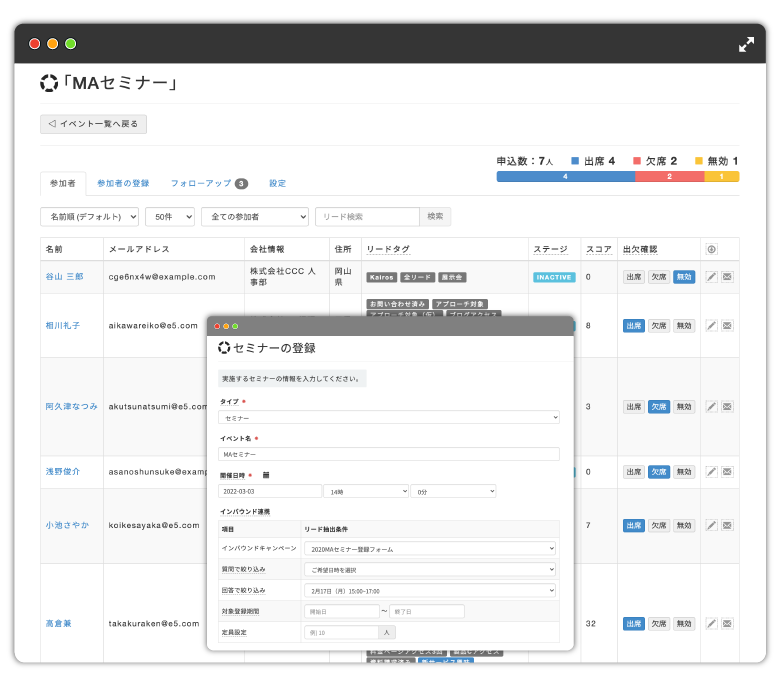This screenshot has width=780, height=680.
Task: Click the fullscreen expand arrows icon
Action: tap(746, 44)
